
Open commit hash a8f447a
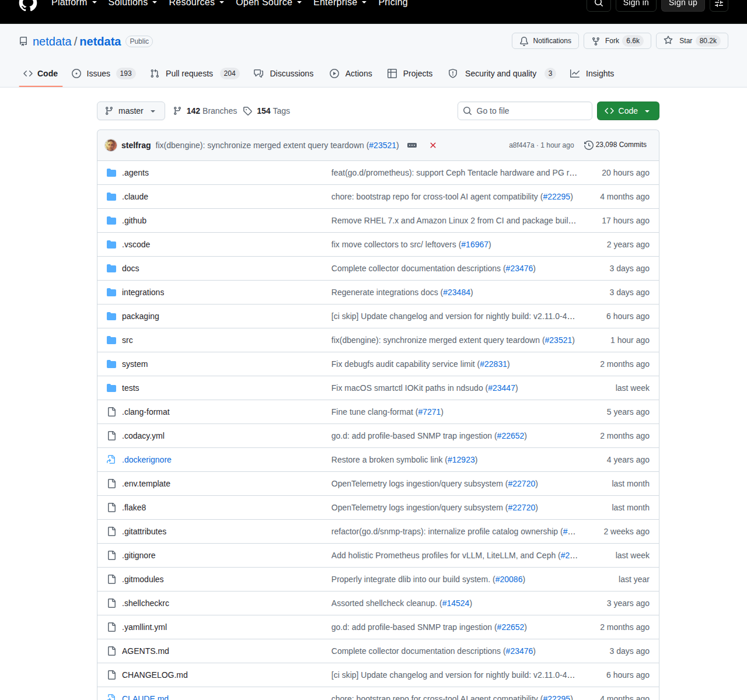click(x=521, y=145)
